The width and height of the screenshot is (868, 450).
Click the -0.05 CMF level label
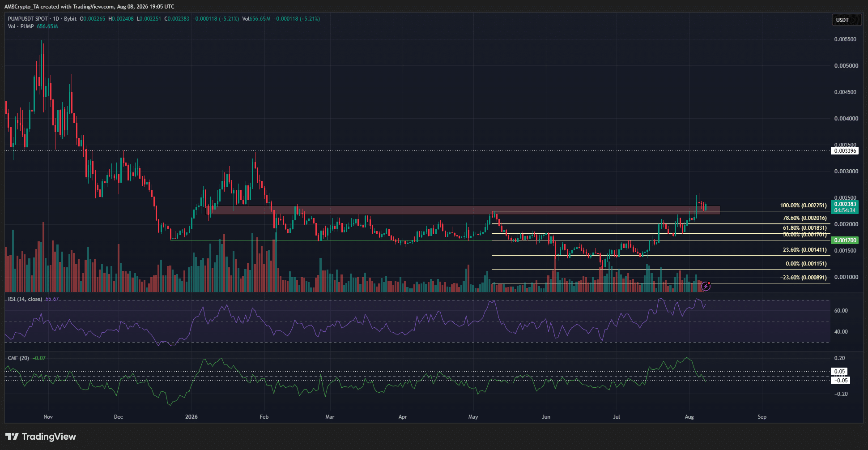coord(840,381)
